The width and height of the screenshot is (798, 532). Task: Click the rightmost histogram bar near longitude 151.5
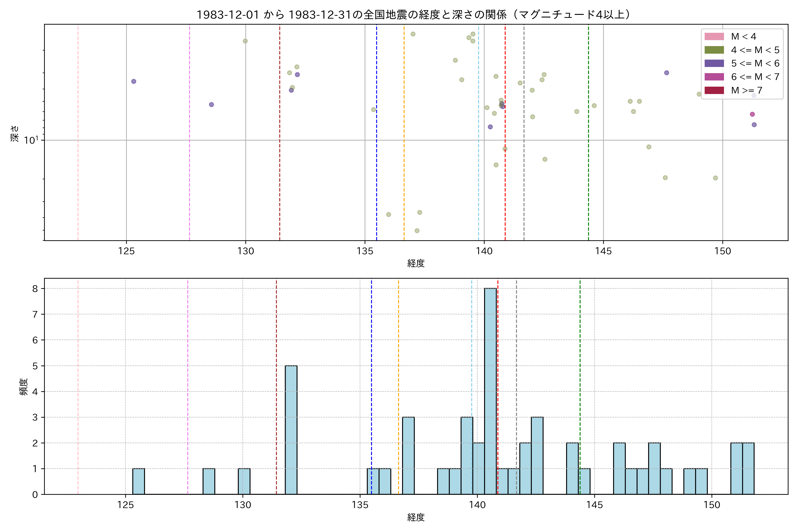click(748, 469)
